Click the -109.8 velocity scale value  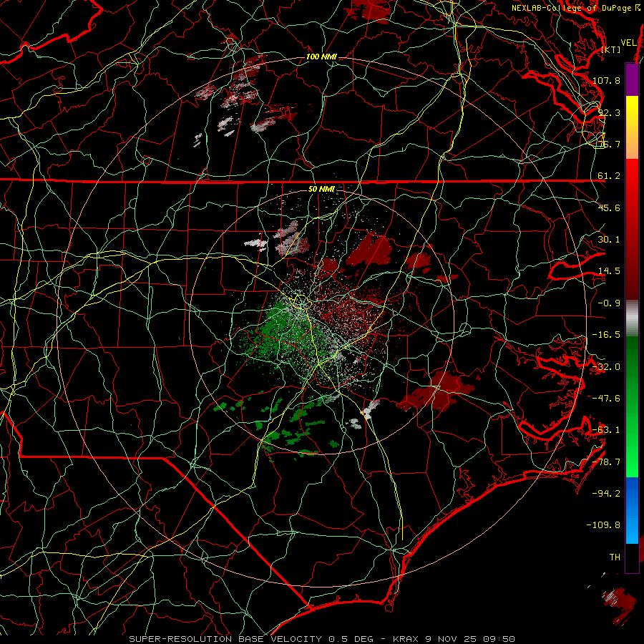pyautogui.click(x=604, y=525)
